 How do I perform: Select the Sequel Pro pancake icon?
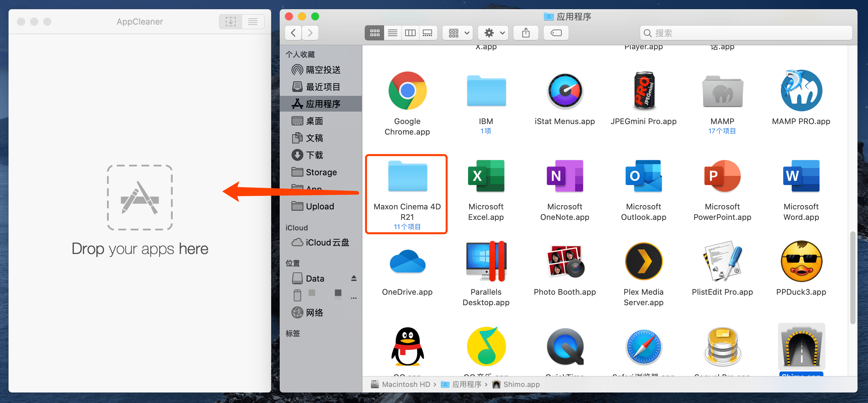(722, 347)
